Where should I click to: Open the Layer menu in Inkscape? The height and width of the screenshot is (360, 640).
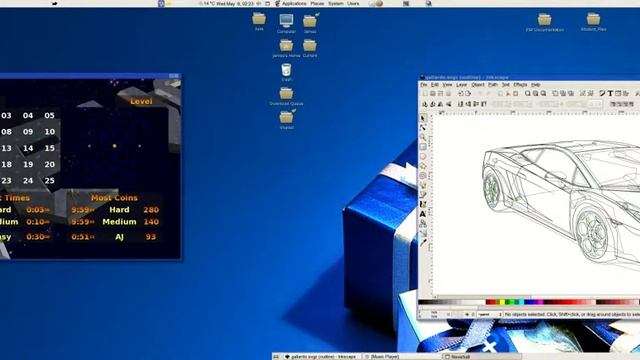(x=461, y=85)
